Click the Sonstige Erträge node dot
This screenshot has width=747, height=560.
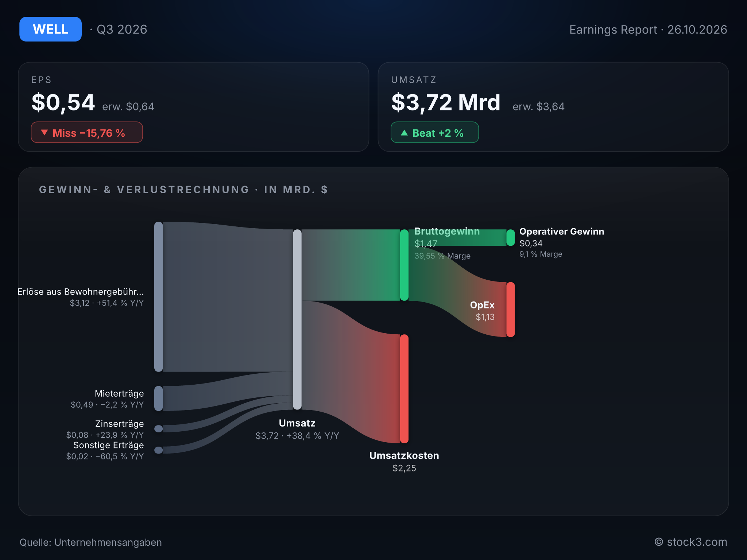[159, 450]
